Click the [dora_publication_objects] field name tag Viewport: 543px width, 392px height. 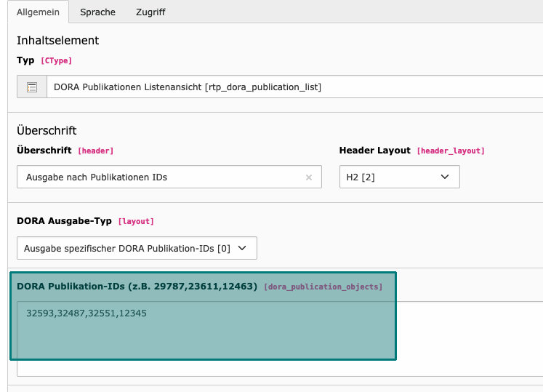click(323, 287)
